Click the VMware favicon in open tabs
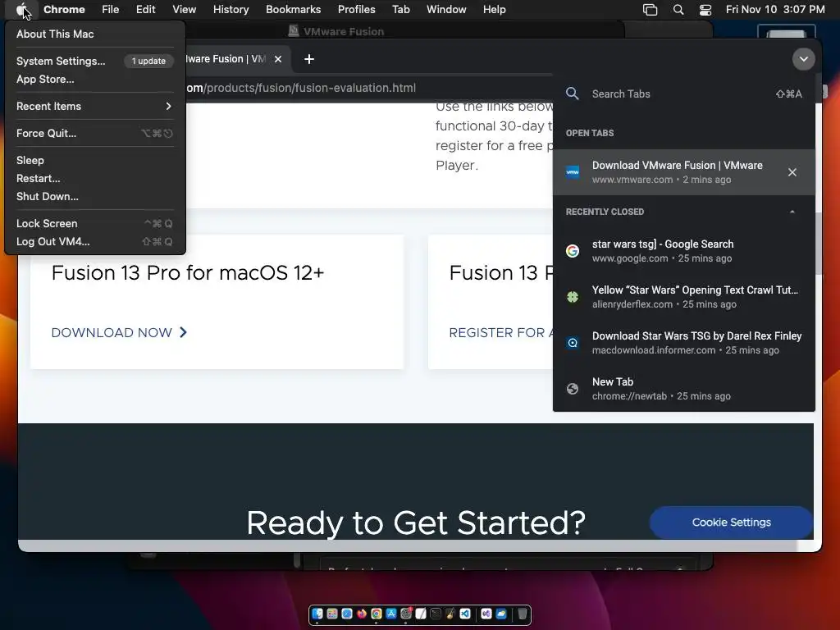The width and height of the screenshot is (840, 630). pos(573,172)
